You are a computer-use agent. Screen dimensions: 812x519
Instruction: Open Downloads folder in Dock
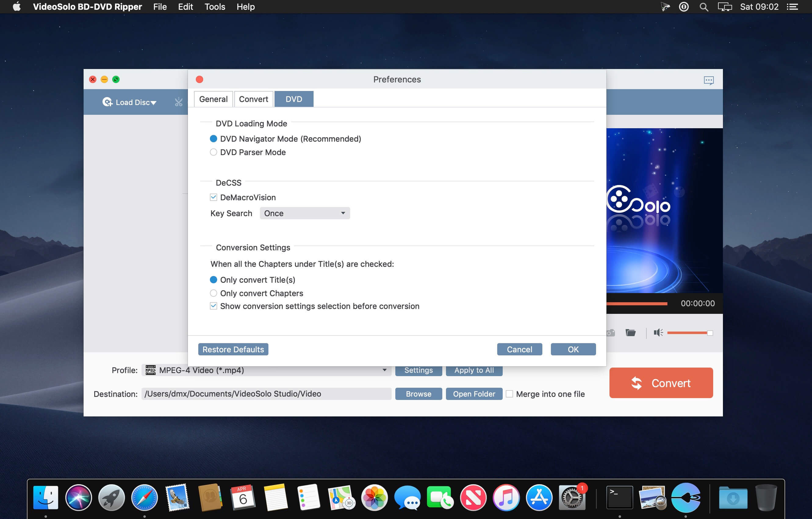point(733,497)
